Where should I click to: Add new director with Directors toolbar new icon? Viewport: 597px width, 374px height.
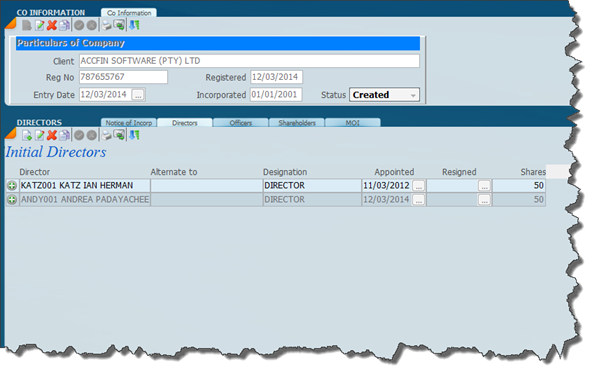coord(27,135)
